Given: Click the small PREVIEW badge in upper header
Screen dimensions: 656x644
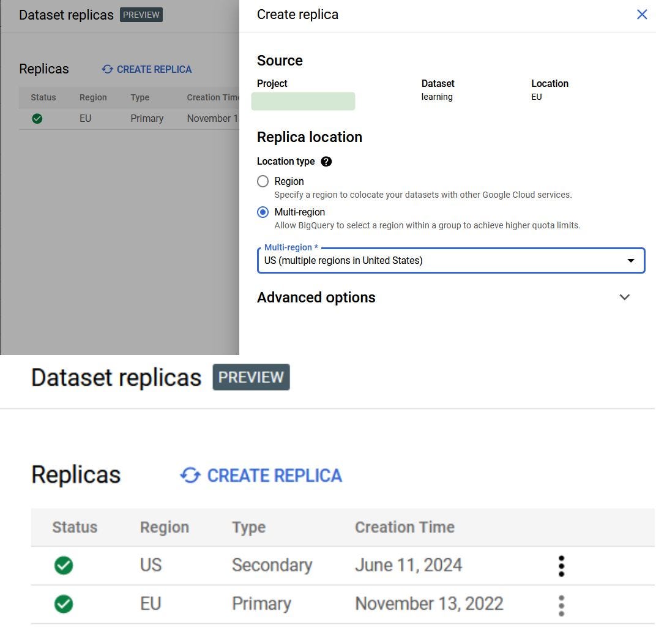Looking at the screenshot, I should 141,15.
